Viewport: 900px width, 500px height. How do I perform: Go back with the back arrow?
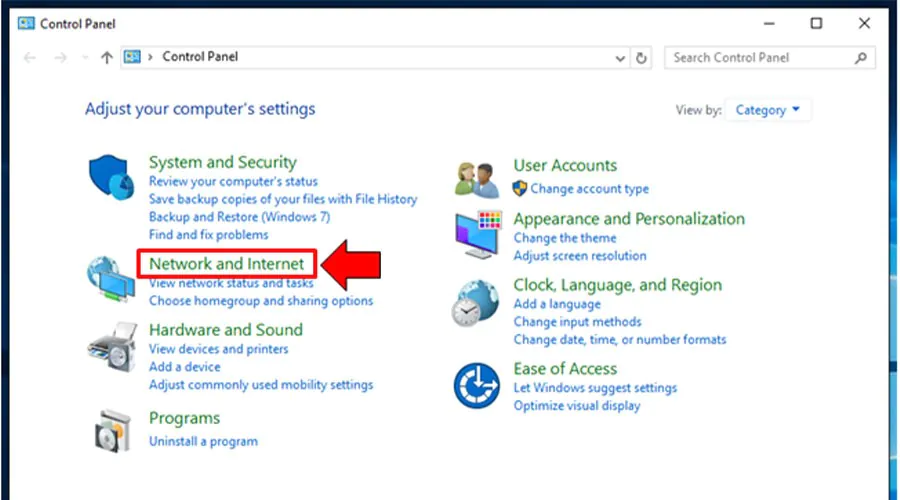(30, 57)
